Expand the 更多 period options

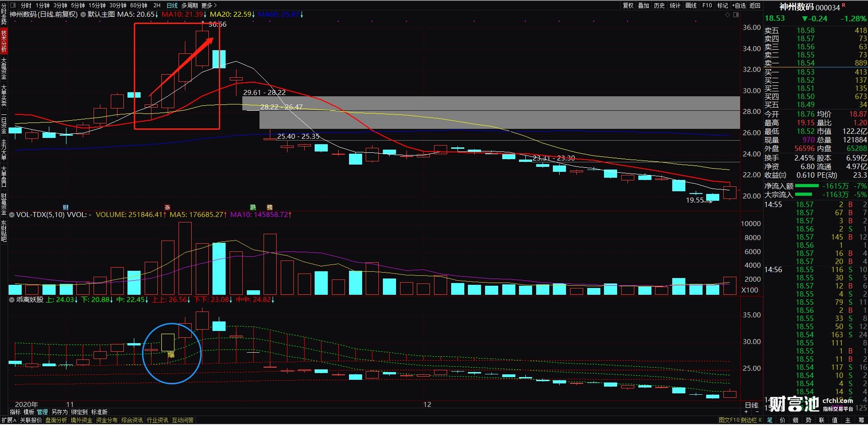pyautogui.click(x=209, y=5)
